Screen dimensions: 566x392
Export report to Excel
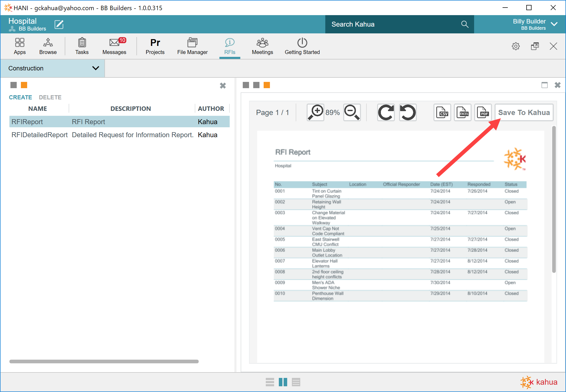463,112
